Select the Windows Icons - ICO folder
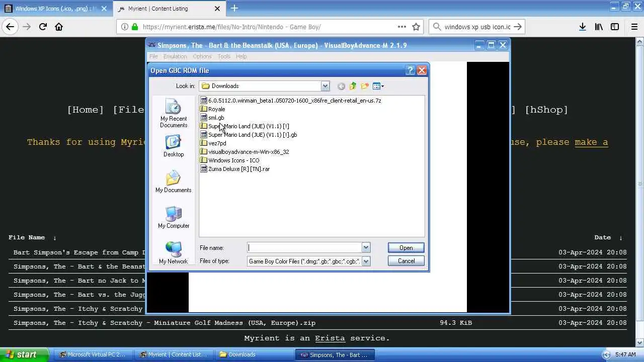 click(230, 160)
